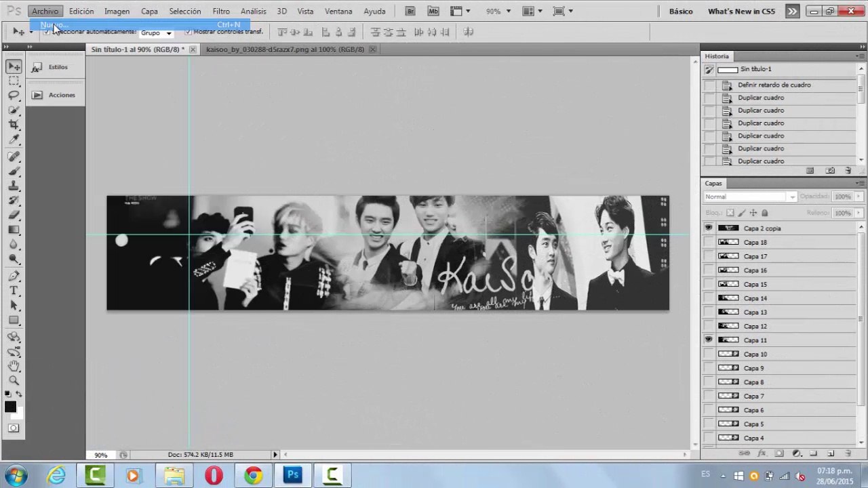Select the Healing Brush tool
The height and width of the screenshot is (488, 868).
(x=14, y=157)
